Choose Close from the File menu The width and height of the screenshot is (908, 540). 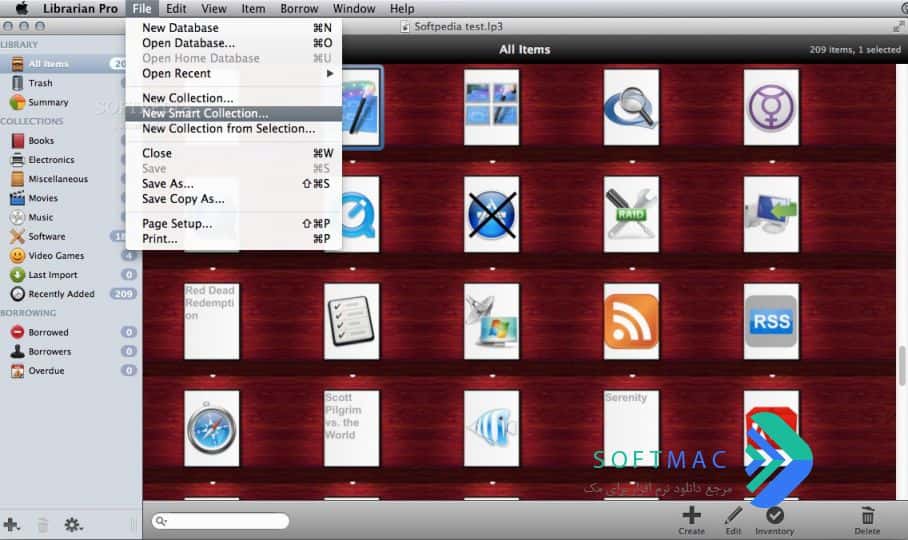tap(233, 153)
